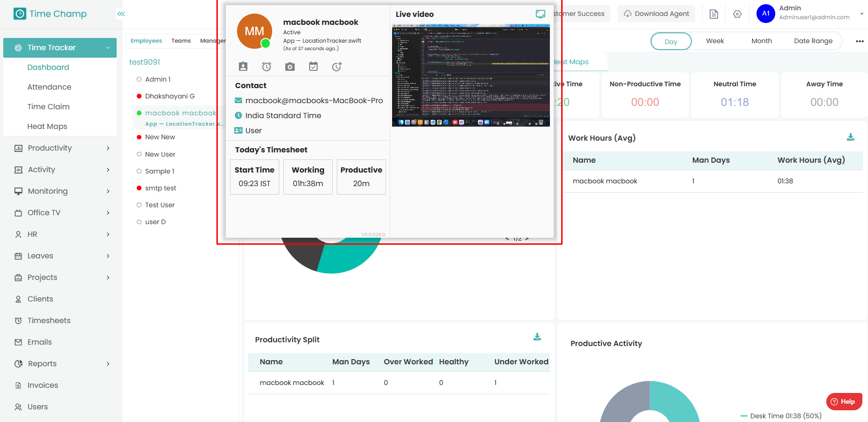Click the Non-Productive Time 00:00 card

point(645,95)
